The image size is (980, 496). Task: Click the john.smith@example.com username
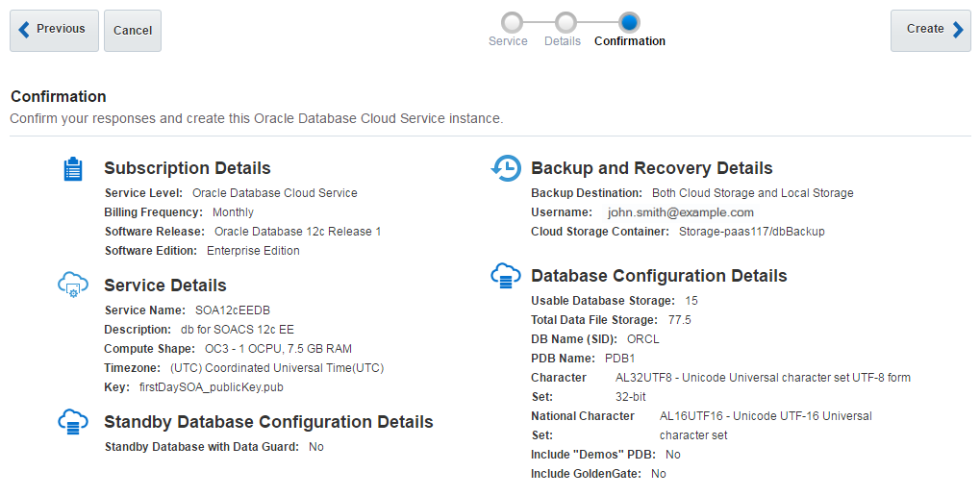click(x=681, y=212)
